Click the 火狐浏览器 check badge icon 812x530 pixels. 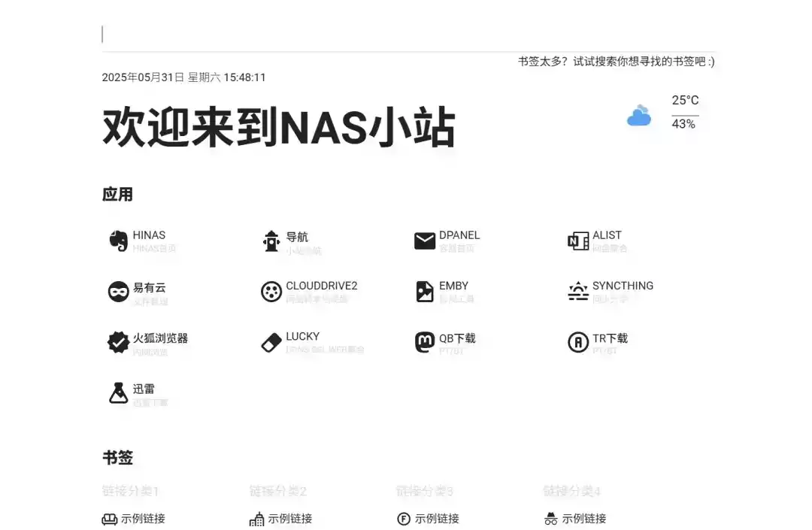(119, 342)
